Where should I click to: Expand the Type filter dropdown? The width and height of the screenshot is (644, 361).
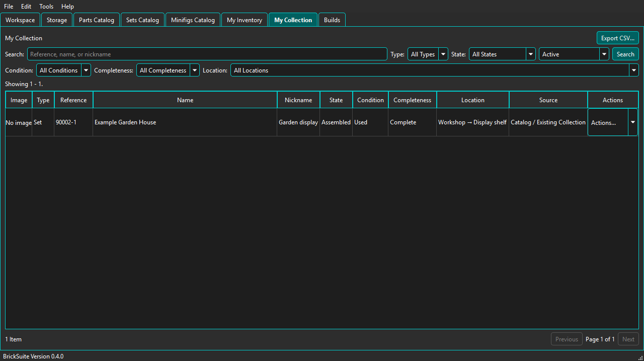point(428,54)
